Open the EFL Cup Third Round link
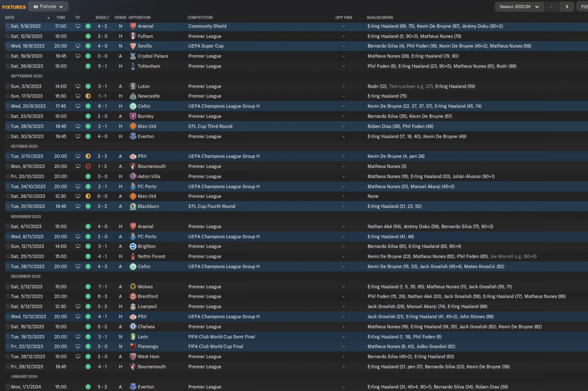Image resolution: width=588 pixels, height=391 pixels. 210,126
